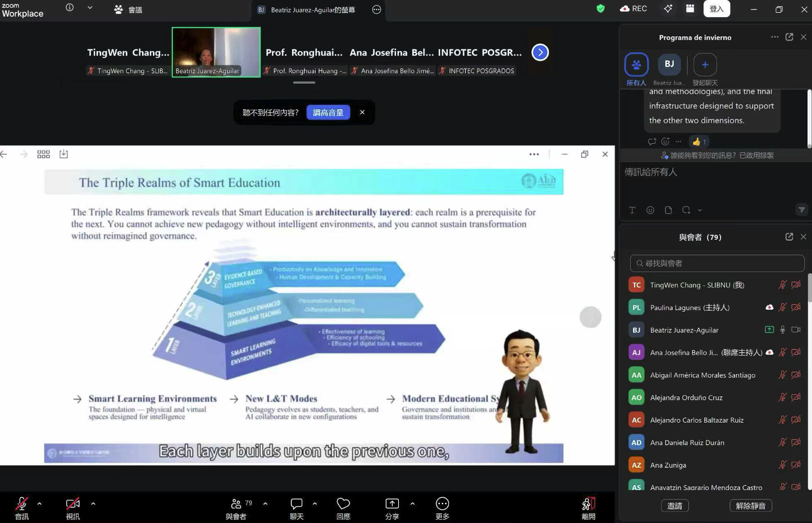The image size is (812, 523).
Task: Click the download icon above the slide
Action: coord(64,154)
